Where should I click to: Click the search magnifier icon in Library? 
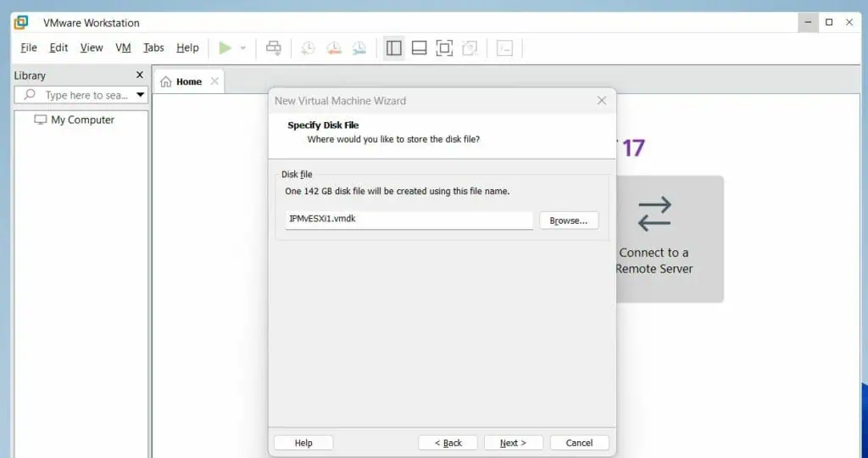pyautogui.click(x=30, y=95)
